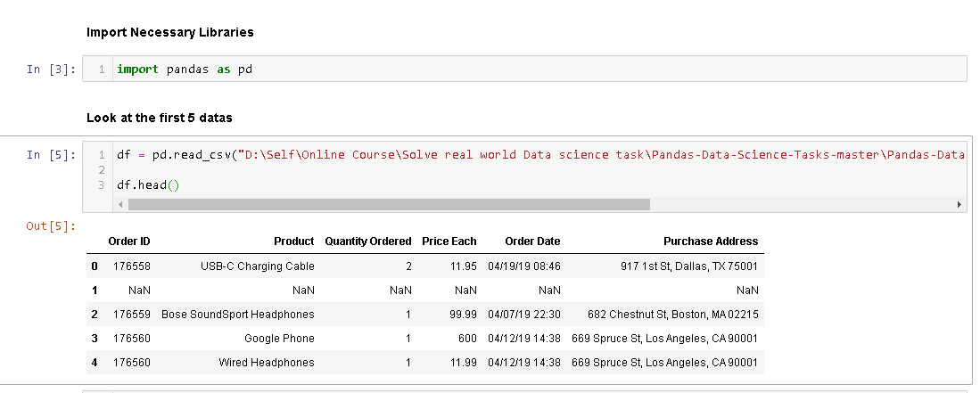Click the pd.read_csv code line
The height and width of the screenshot is (393, 980).
(541, 154)
